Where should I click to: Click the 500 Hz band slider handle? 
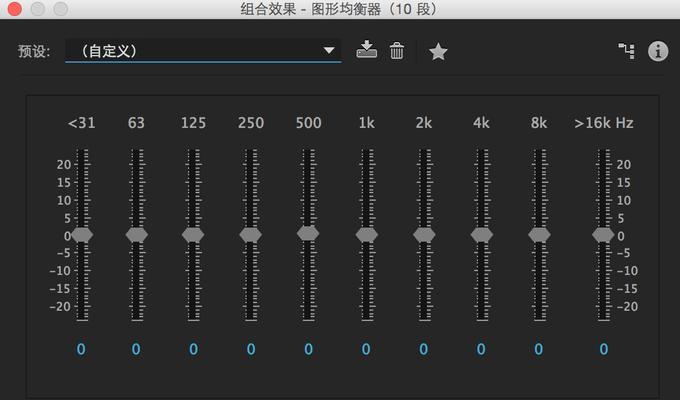pos(308,233)
